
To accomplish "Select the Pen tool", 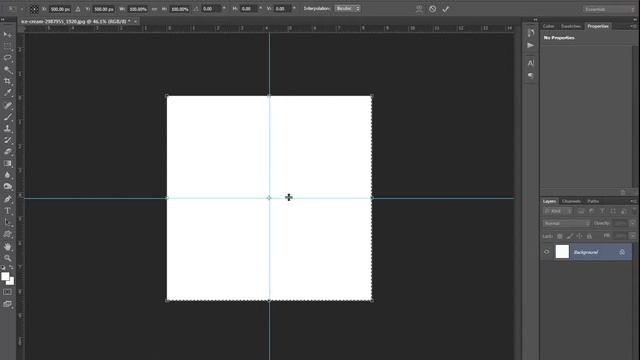I will point(7,199).
